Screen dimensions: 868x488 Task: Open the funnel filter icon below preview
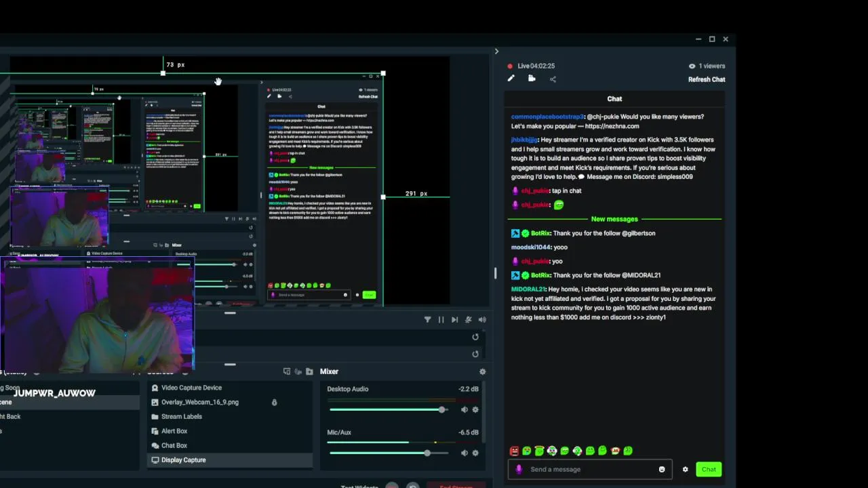tap(427, 320)
